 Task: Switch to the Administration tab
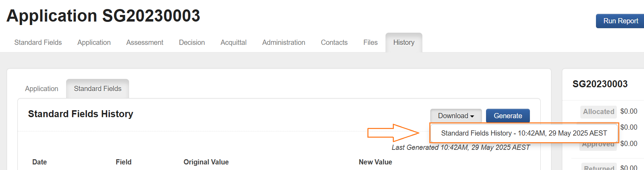coord(284,42)
